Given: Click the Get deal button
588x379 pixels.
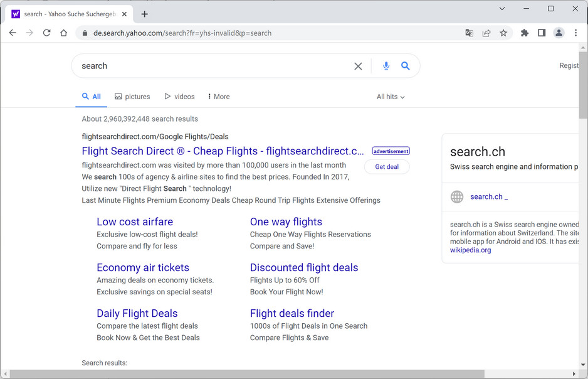Looking at the screenshot, I should (x=387, y=167).
